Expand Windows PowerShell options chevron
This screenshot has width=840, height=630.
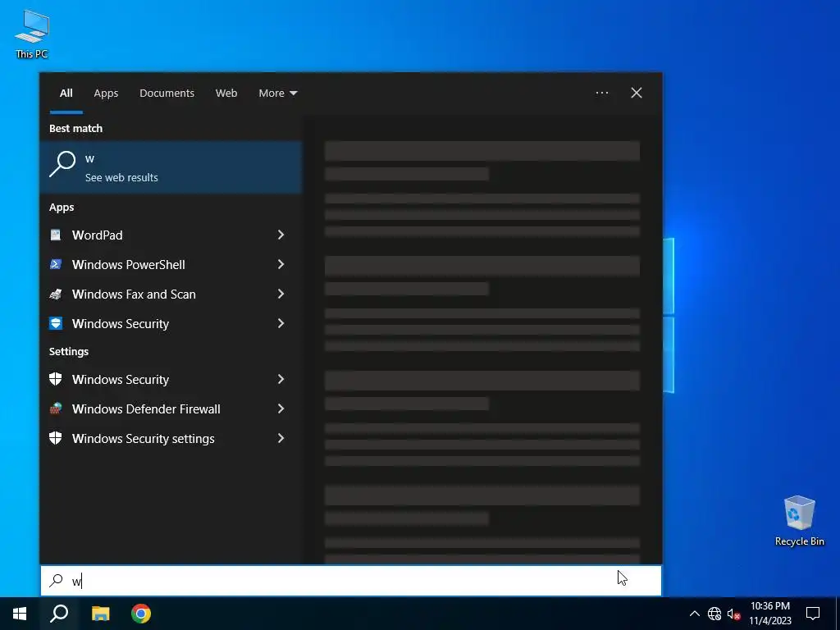click(281, 264)
